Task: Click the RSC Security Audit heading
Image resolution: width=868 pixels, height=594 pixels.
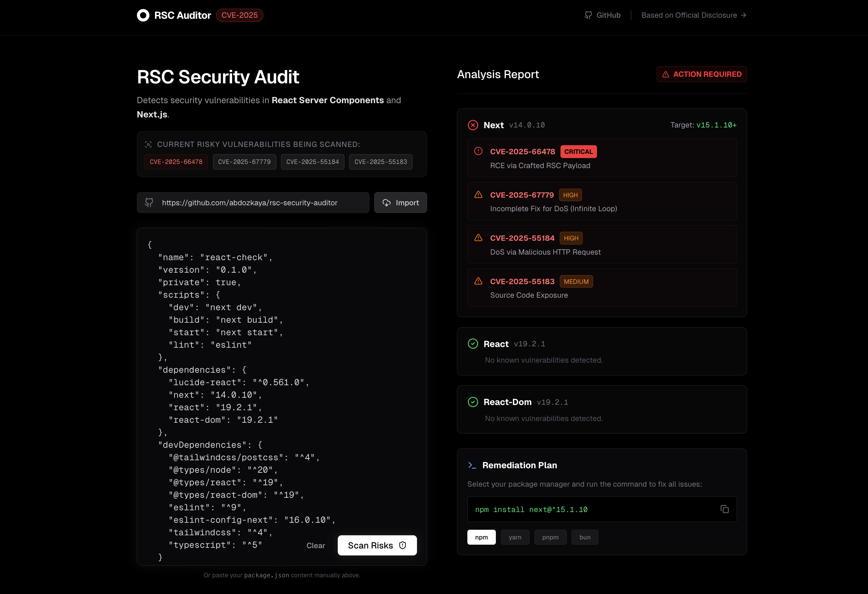Action: (218, 77)
